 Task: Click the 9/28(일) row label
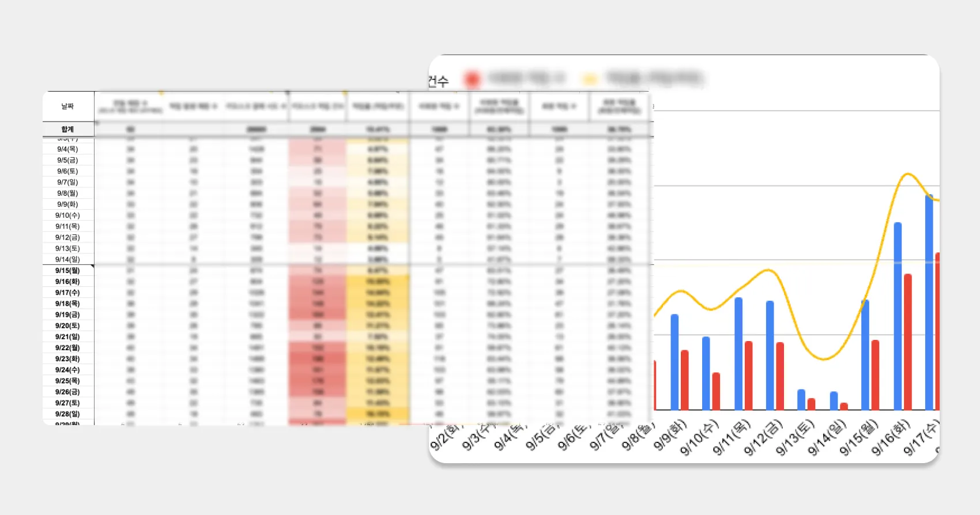tap(68, 414)
